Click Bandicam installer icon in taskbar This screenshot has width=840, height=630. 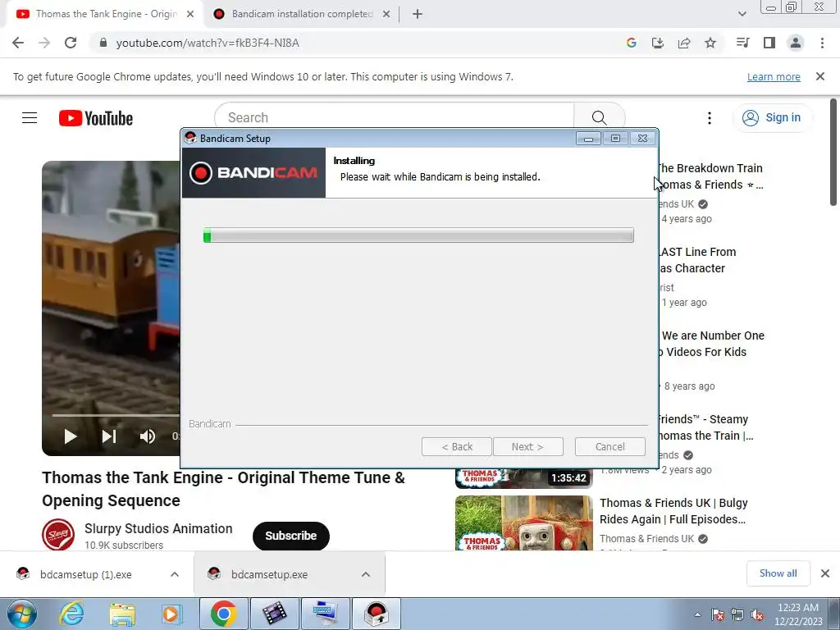[x=376, y=614]
